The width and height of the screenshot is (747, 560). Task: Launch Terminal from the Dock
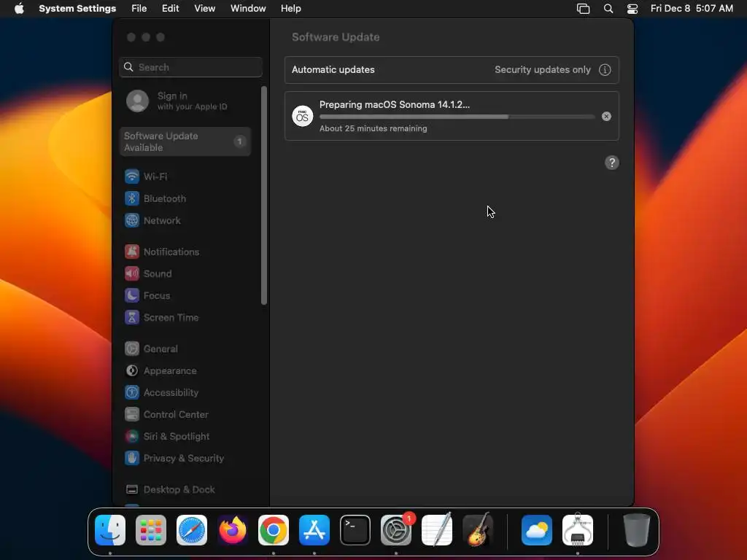click(355, 530)
